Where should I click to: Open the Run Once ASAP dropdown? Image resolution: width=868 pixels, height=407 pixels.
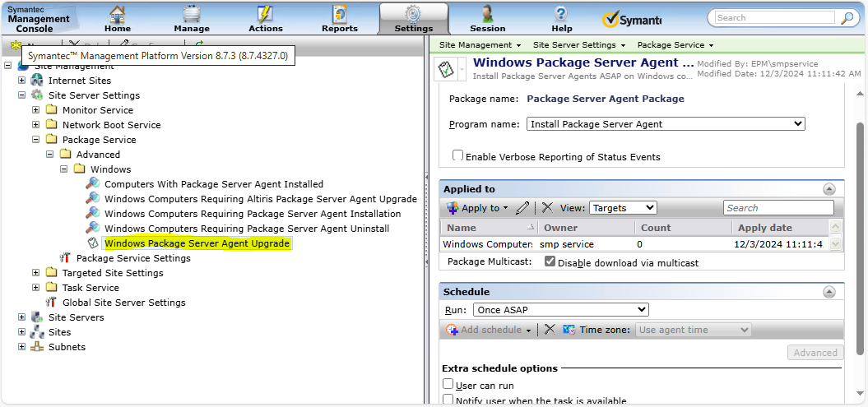pos(561,310)
